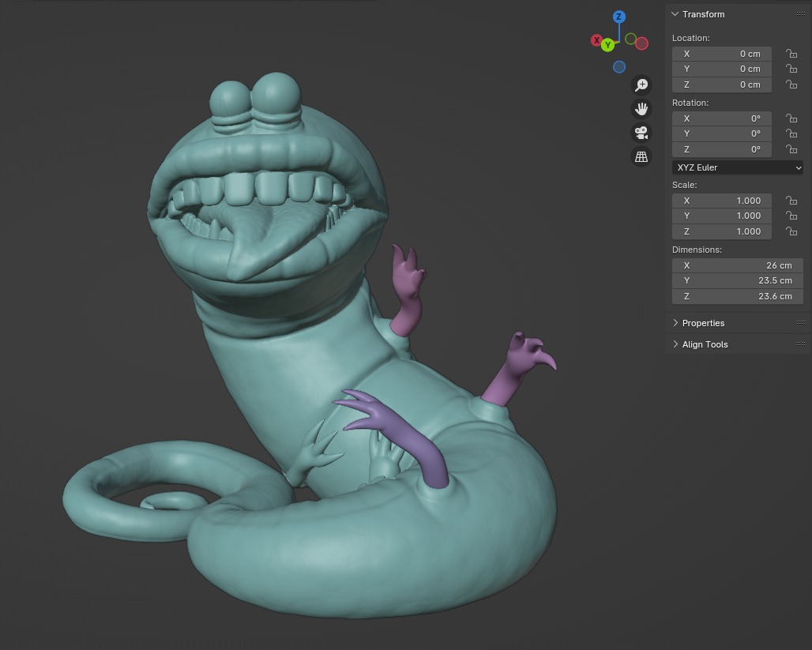Open the XYZ Euler rotation mode dropdown
Screen dimensions: 812x650
pos(738,167)
